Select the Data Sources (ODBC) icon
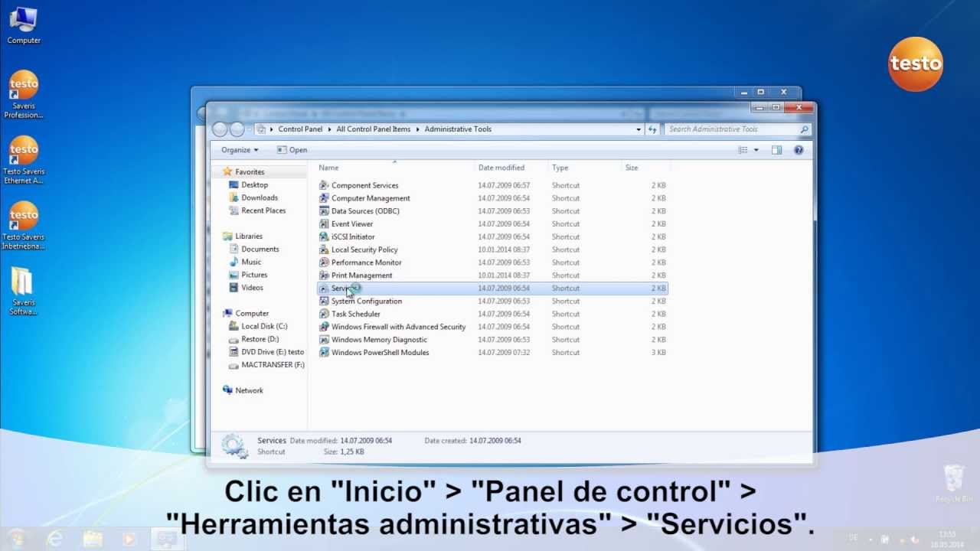Viewport: 980px width, 551px height. pos(324,211)
